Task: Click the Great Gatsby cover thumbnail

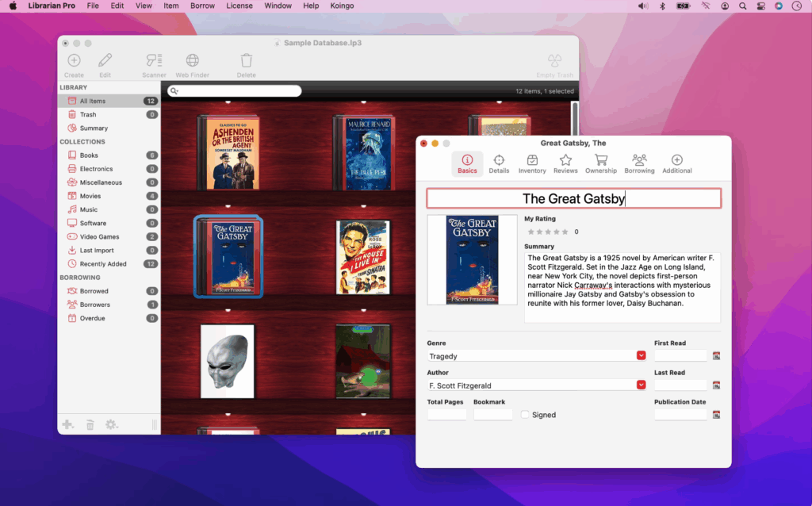Action: tap(472, 259)
